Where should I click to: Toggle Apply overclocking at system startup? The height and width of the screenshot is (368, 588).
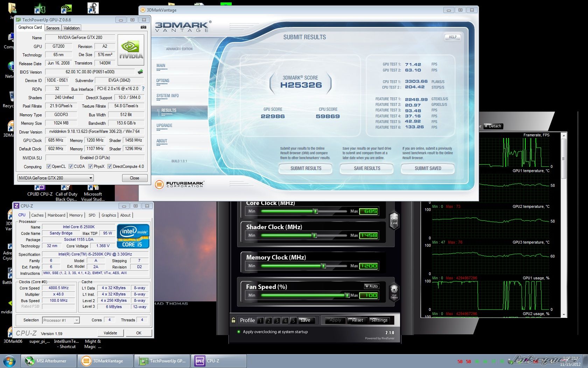pos(239,332)
